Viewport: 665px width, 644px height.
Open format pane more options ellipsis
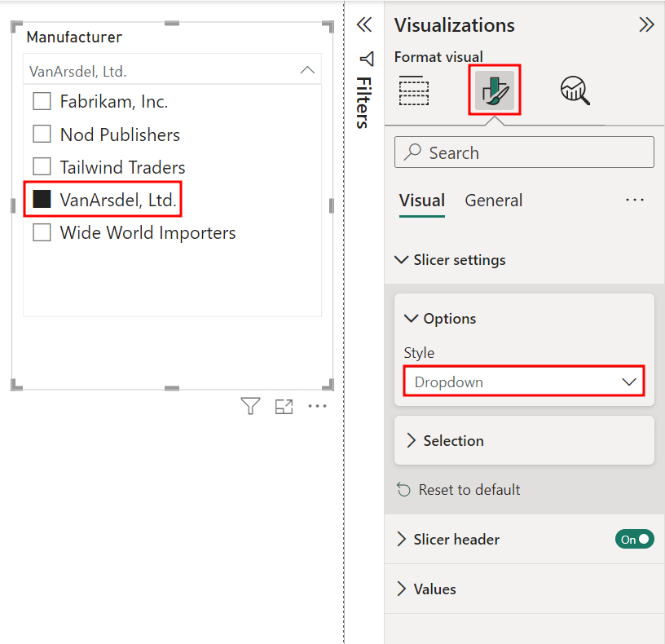pyautogui.click(x=635, y=200)
